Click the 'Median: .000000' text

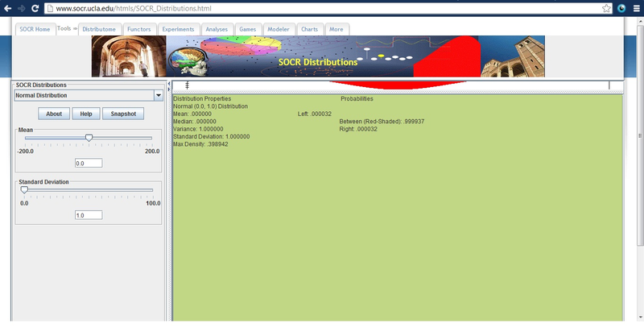tap(195, 122)
